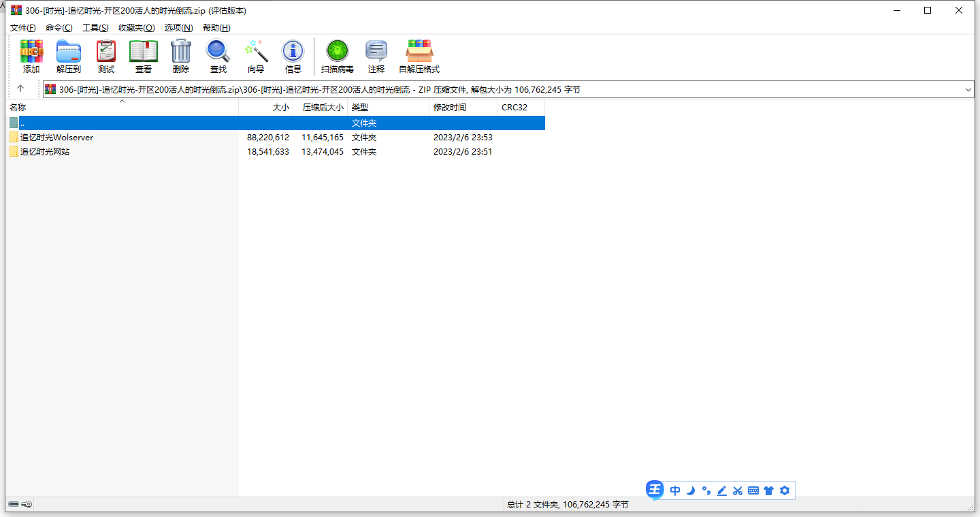The height and width of the screenshot is (517, 980).
Task: Toggle the IME punctuation mode button
Action: click(706, 490)
